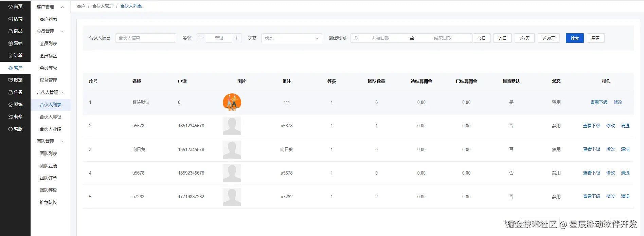The height and width of the screenshot is (236, 644).
Task: Click phone number 17719887262 cell
Action: (191, 197)
